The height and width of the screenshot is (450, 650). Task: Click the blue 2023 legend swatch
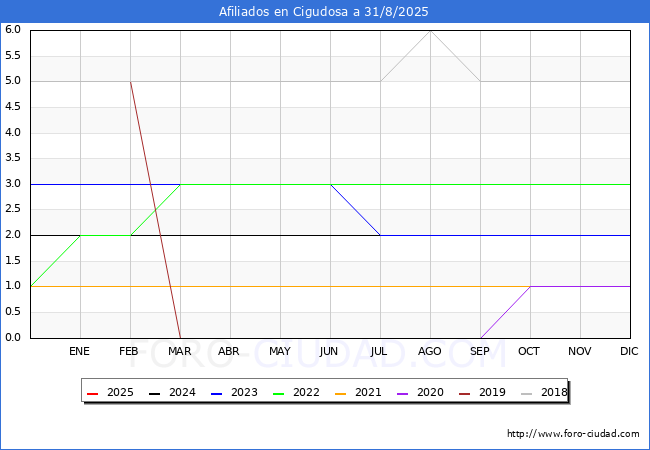point(216,393)
